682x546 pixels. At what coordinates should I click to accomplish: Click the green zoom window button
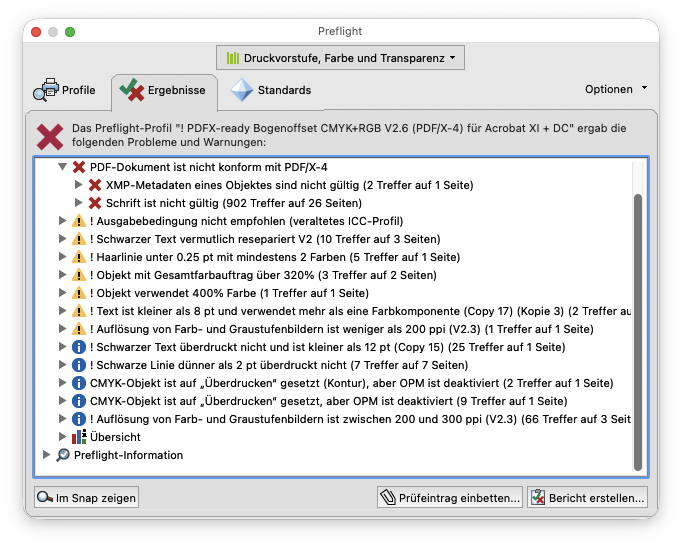tap(70, 32)
